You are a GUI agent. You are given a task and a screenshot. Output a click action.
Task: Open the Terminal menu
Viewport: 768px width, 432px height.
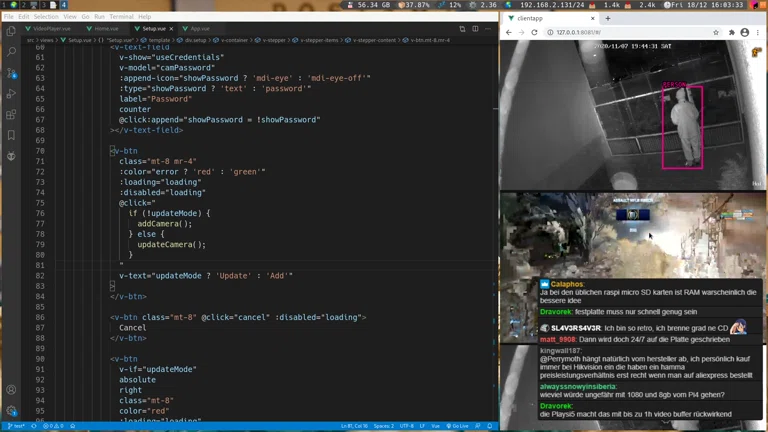pyautogui.click(x=121, y=17)
